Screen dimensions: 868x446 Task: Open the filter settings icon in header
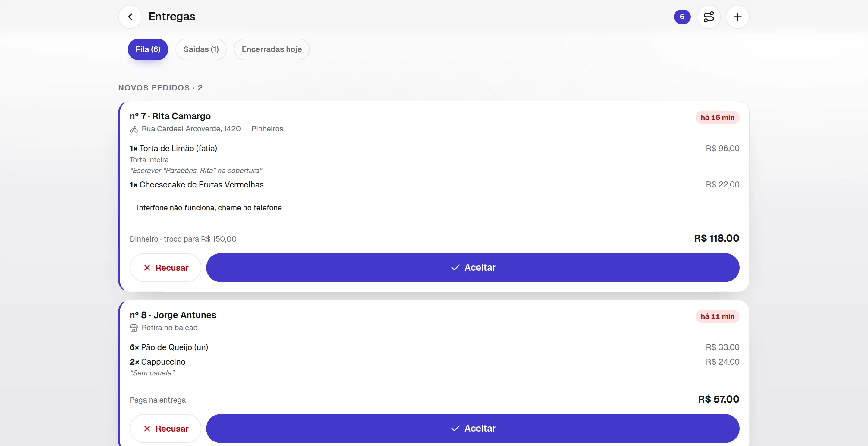click(709, 17)
